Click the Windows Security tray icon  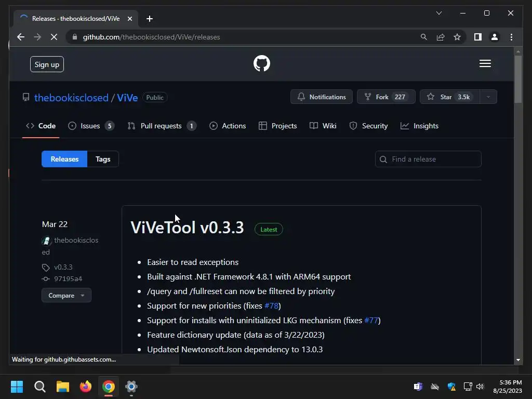(x=451, y=387)
